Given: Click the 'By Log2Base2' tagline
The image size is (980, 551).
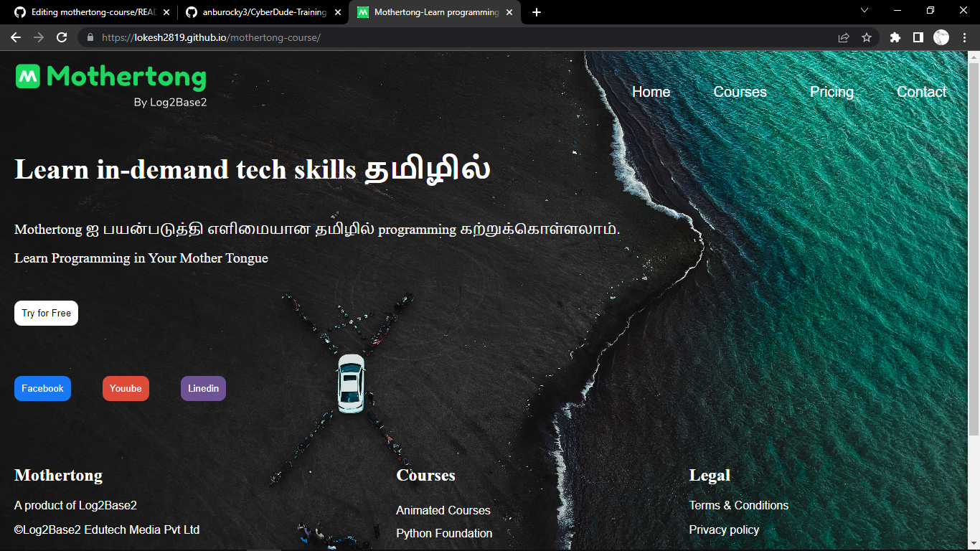Looking at the screenshot, I should coord(170,103).
